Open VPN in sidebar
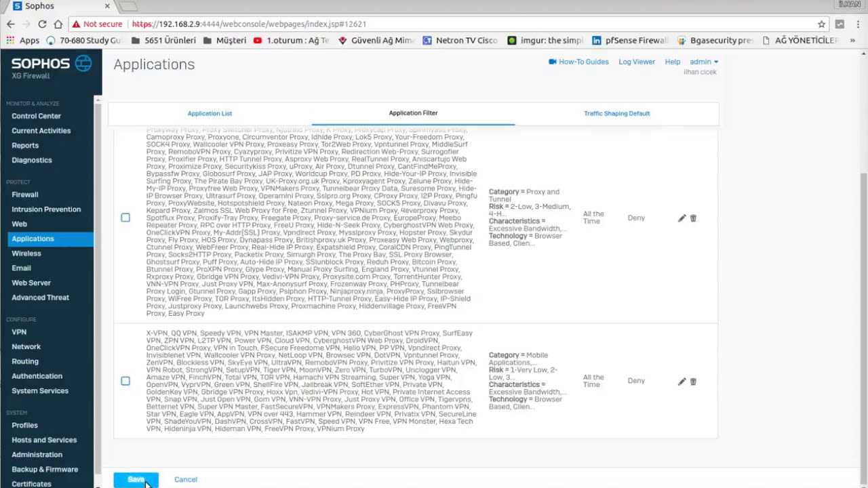 [x=19, y=332]
